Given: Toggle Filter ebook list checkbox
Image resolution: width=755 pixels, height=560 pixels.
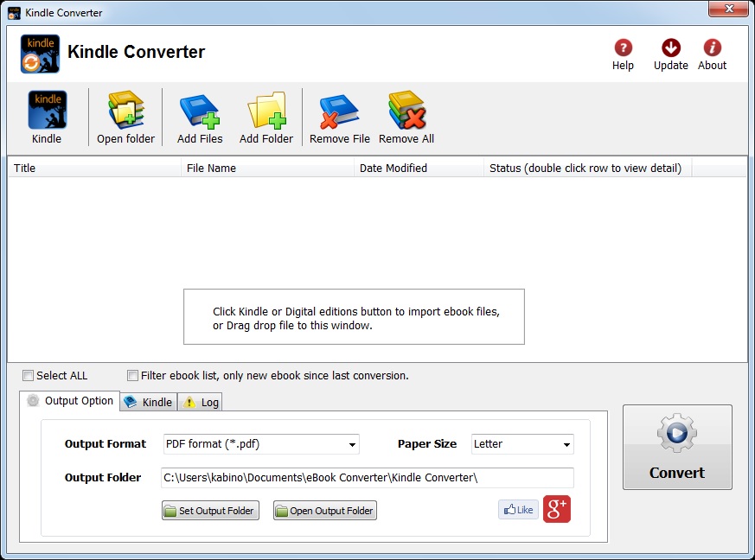Looking at the screenshot, I should 132,376.
